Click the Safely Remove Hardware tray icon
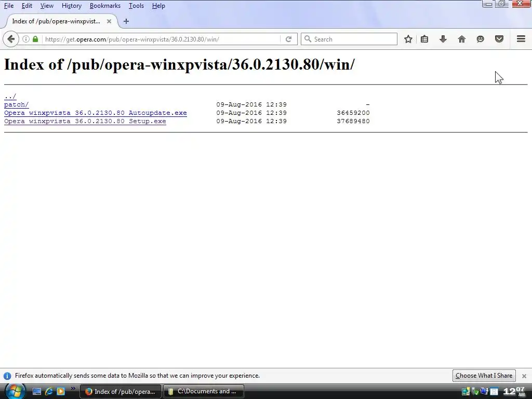The height and width of the screenshot is (399, 532). click(x=476, y=392)
